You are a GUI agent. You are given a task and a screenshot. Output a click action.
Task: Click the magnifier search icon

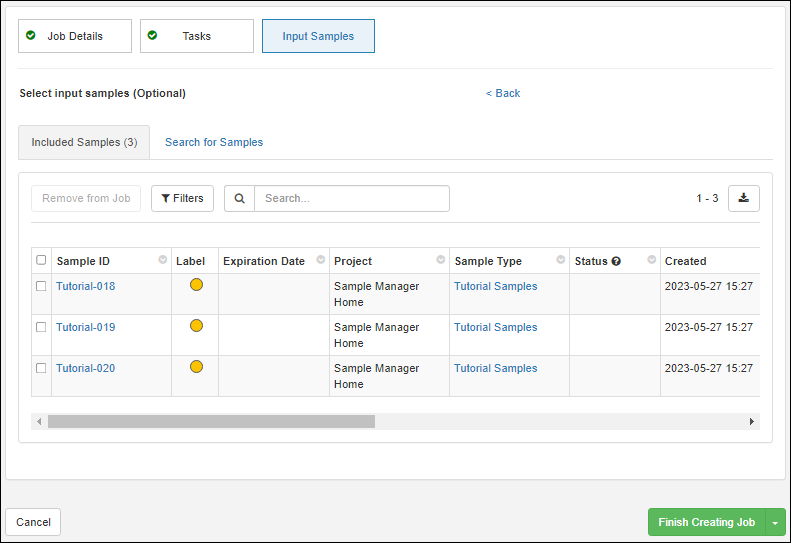pyautogui.click(x=240, y=198)
